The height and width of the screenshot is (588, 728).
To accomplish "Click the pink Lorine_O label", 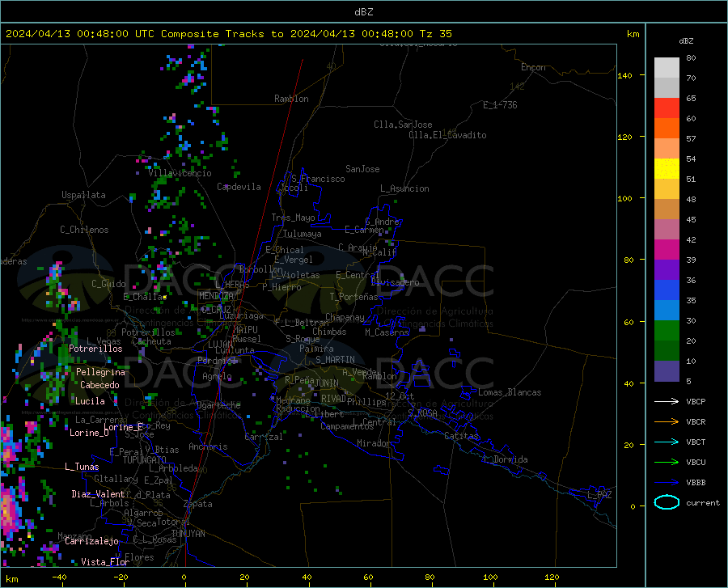I will click(x=89, y=433).
